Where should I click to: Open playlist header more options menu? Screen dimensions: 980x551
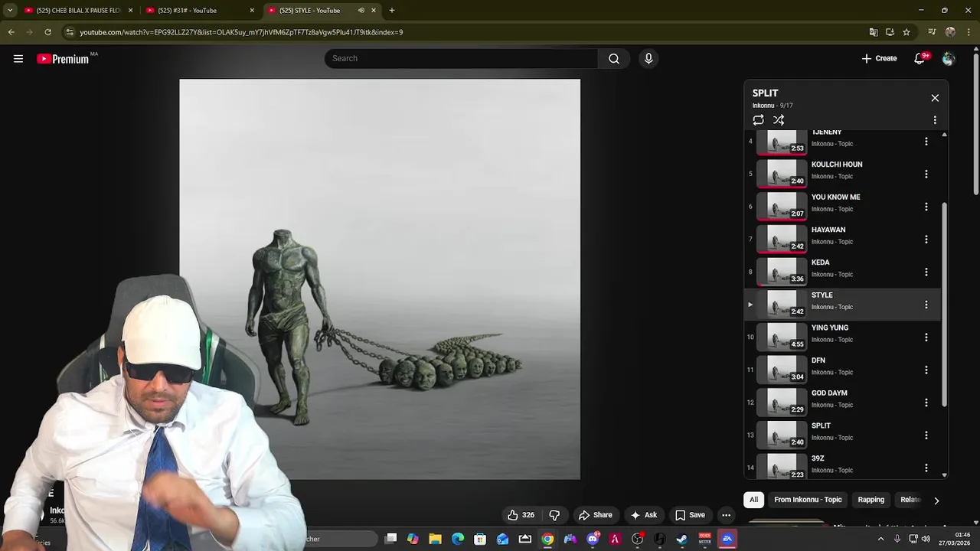935,120
